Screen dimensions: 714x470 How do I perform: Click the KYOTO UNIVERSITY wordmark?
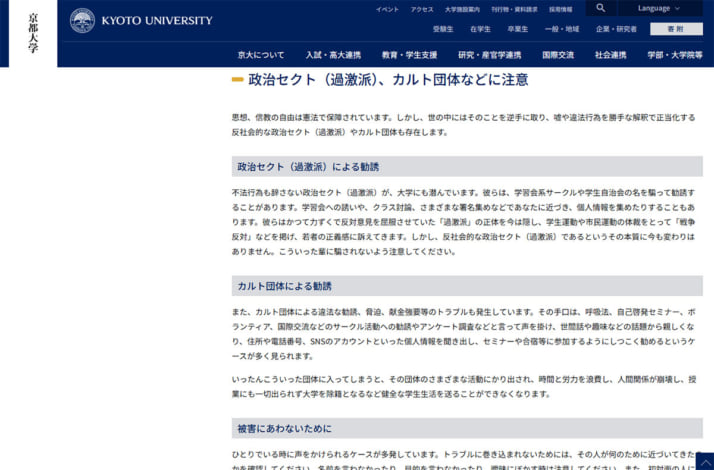point(157,20)
